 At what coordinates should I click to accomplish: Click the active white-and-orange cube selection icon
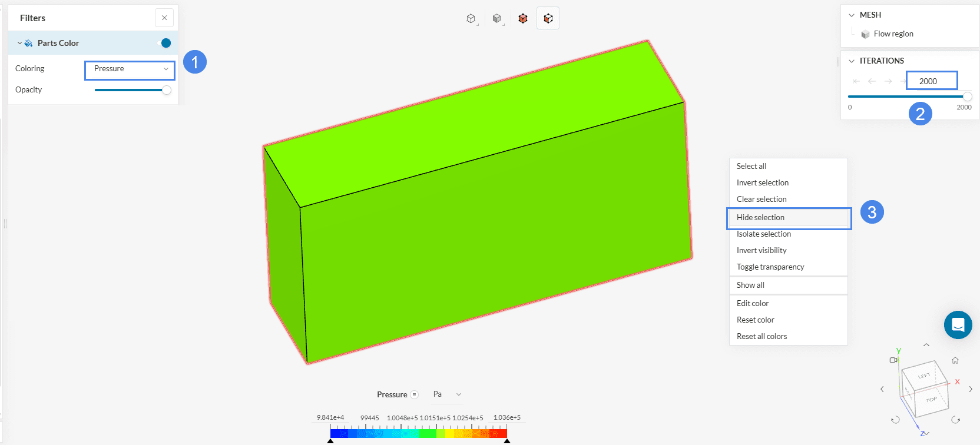coord(548,19)
